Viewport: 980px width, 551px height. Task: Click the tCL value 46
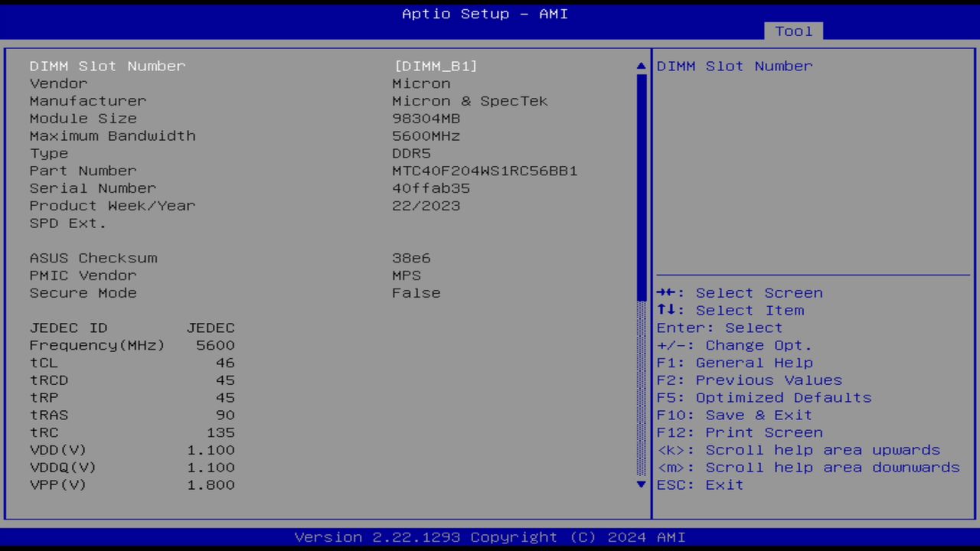(x=225, y=363)
